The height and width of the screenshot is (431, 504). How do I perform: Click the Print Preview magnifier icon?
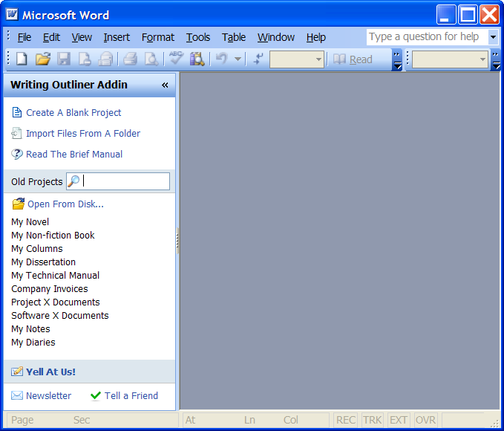pyautogui.click(x=151, y=59)
